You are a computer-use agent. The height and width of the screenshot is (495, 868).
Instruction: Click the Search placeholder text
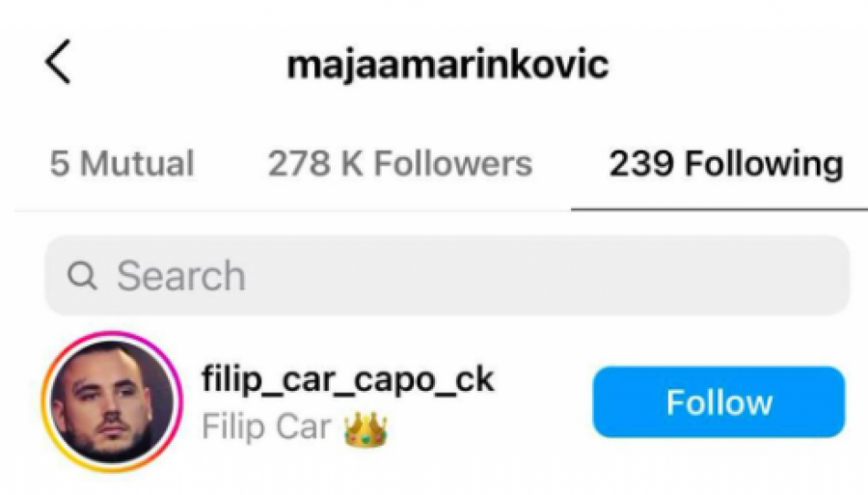(181, 275)
